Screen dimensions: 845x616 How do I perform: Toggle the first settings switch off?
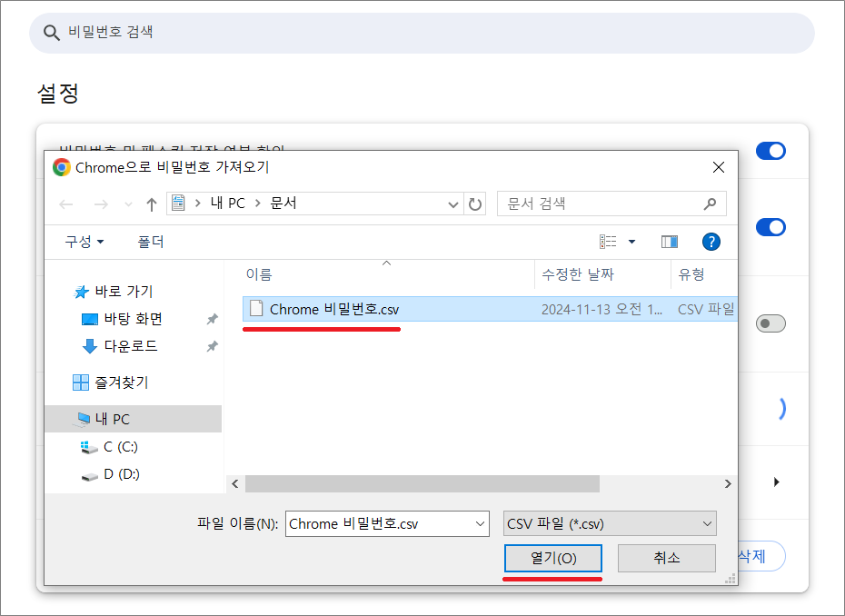[770, 151]
